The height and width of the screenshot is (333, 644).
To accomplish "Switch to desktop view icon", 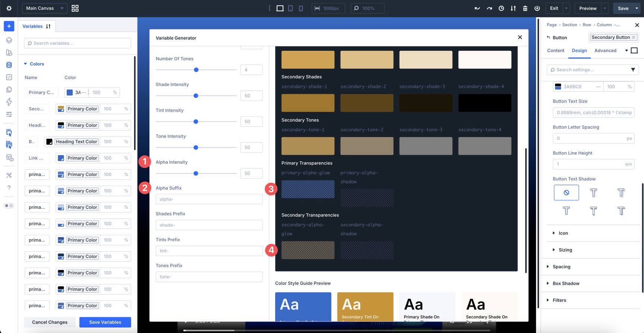I will [280, 8].
